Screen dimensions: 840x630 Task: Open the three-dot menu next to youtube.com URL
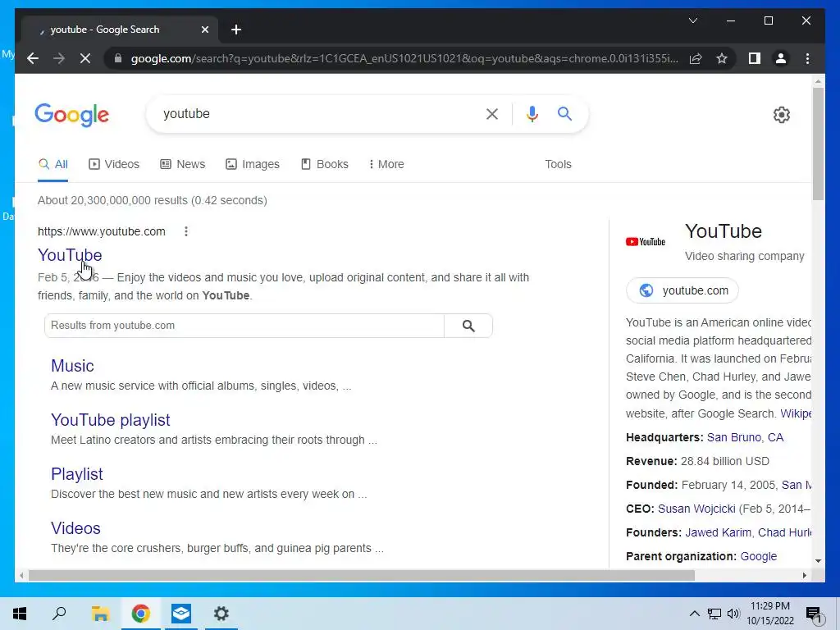186,231
